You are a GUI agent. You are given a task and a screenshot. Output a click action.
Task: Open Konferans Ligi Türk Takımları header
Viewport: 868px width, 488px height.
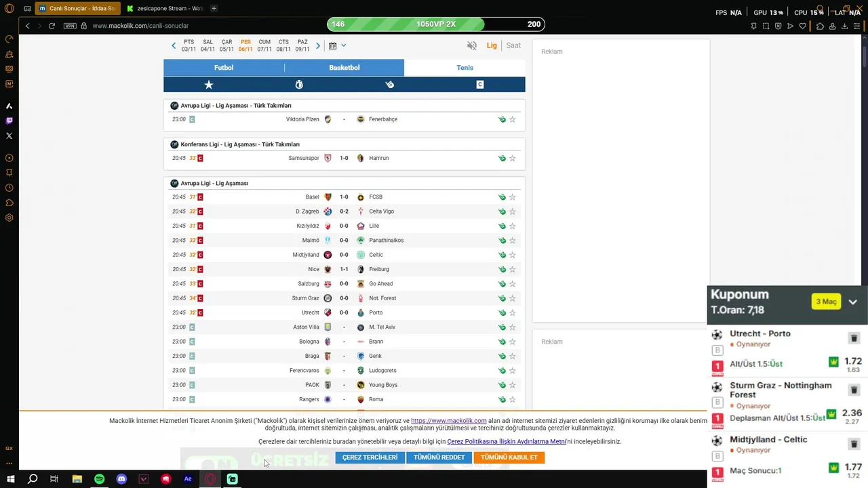(x=240, y=144)
